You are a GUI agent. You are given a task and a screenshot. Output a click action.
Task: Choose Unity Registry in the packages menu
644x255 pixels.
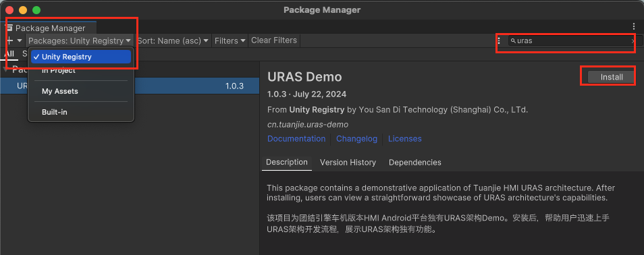[81, 57]
